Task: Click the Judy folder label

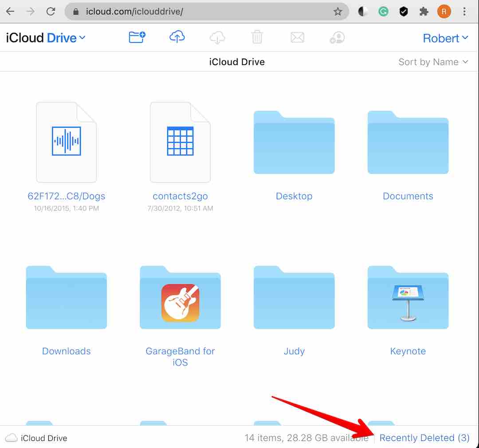Action: [x=294, y=351]
